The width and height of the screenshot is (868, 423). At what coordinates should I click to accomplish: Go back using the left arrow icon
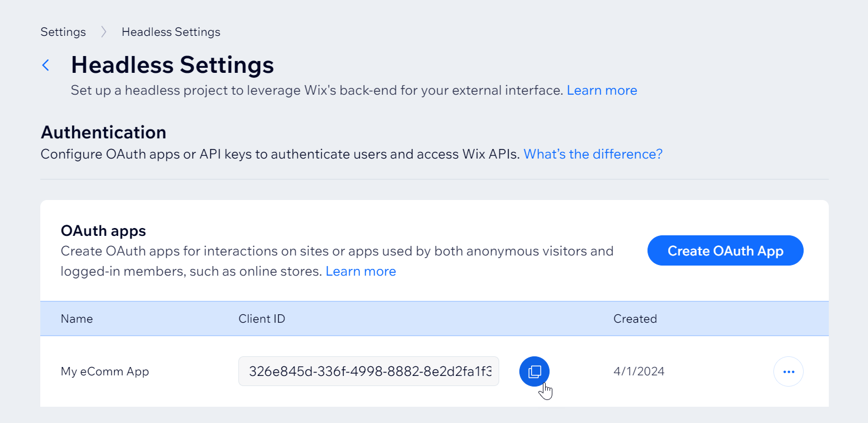coord(46,65)
